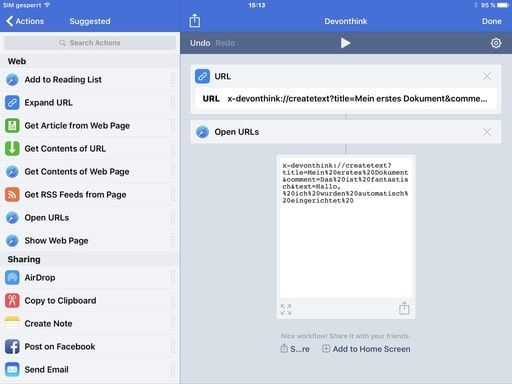Select 'Get Contents of URL' text
The height and width of the screenshot is (384, 512).
click(x=65, y=148)
